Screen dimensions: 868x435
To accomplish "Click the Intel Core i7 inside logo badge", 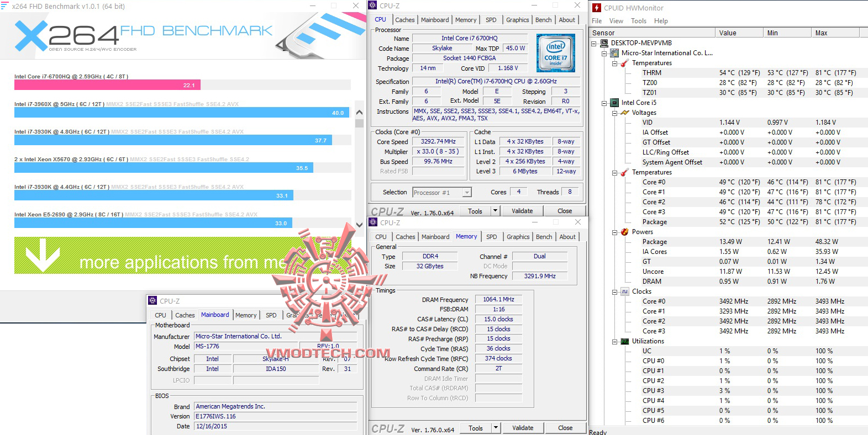I will point(556,53).
